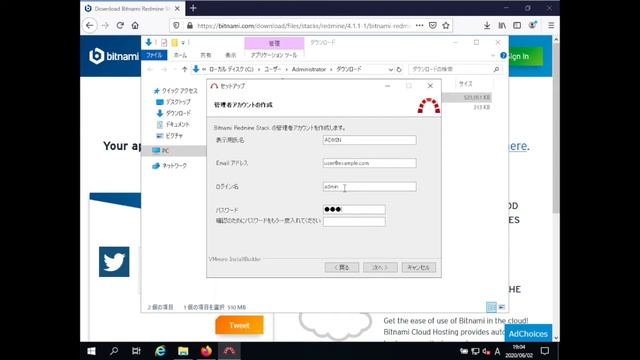The image size is (640, 360).
Task: Click the 次へ next button in setup
Action: coord(380,267)
